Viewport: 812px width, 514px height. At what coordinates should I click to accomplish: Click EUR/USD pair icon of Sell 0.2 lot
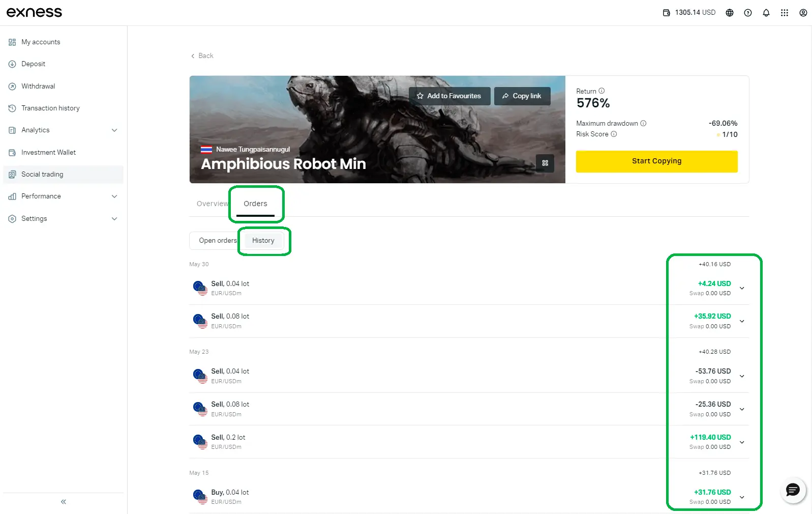click(200, 442)
